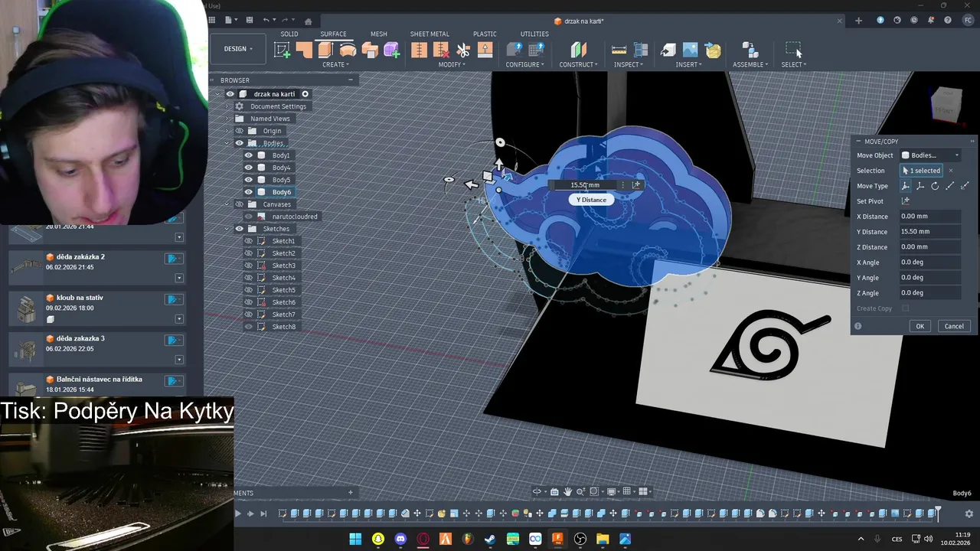Select the Trim scissors tool

click(463, 50)
